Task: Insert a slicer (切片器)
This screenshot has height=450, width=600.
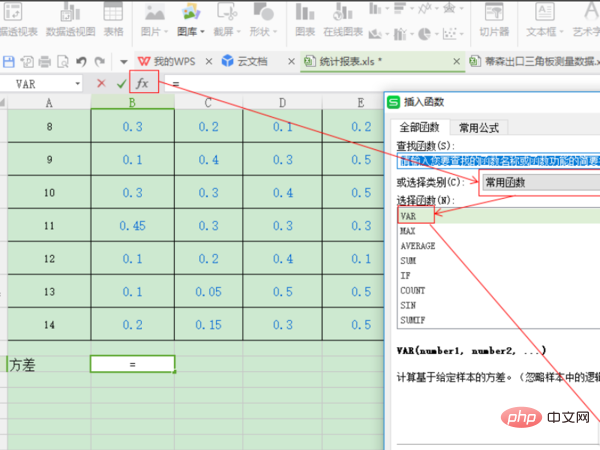Action: 494,19
